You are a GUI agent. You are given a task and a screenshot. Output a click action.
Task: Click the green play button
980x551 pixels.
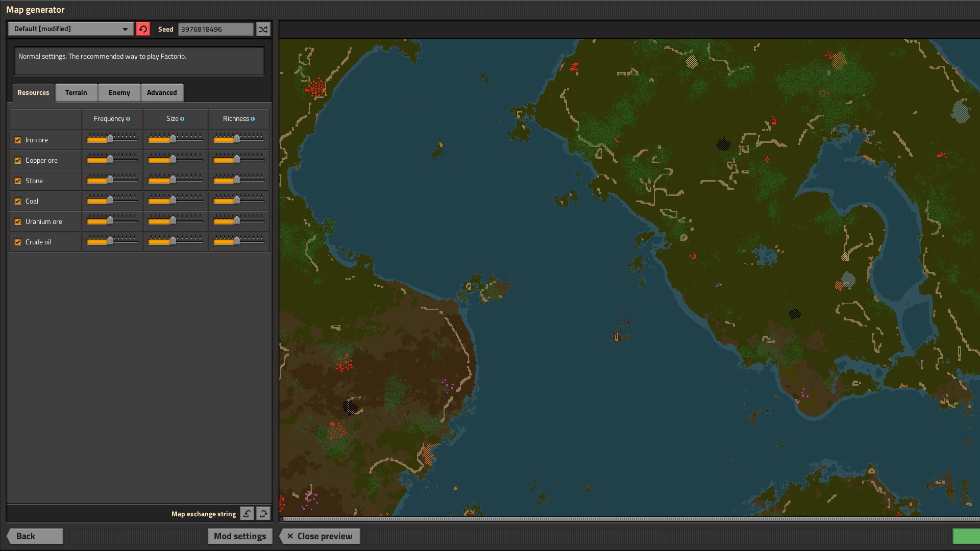(966, 536)
